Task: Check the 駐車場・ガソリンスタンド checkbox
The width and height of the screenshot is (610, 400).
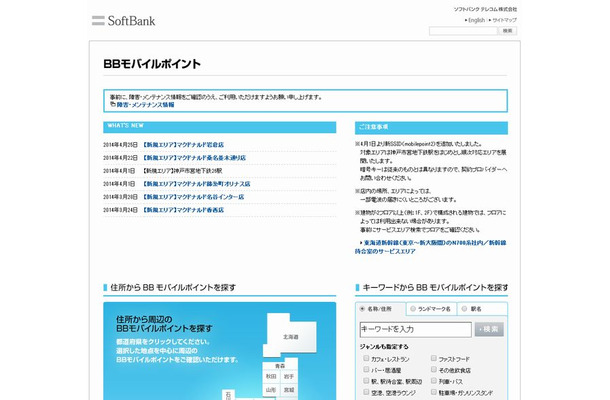Action: (434, 392)
